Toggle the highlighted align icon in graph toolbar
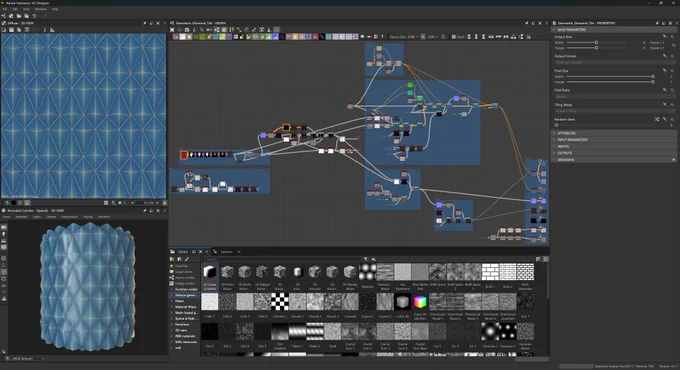680x370 pixels. (x=224, y=30)
